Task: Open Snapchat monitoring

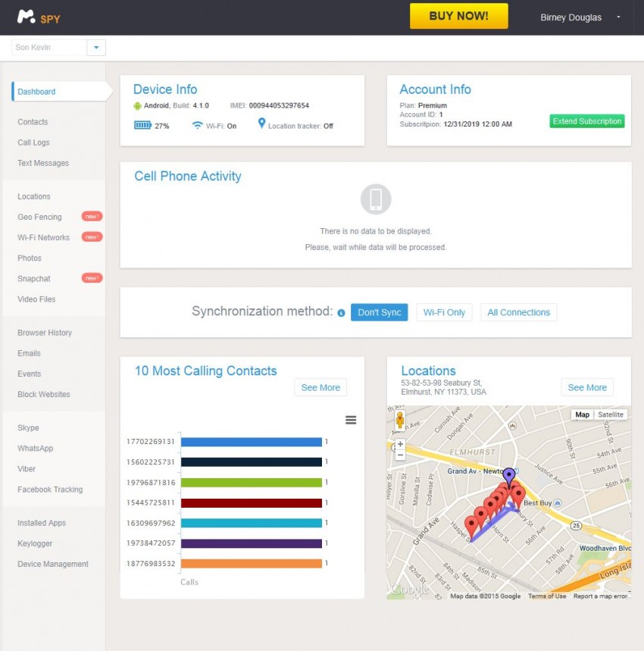Action: pos(34,279)
